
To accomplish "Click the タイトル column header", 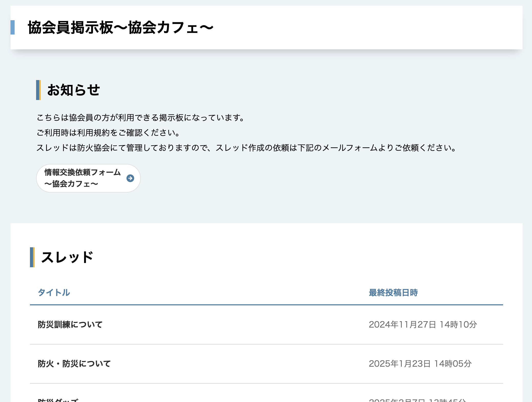I will click(x=54, y=293).
